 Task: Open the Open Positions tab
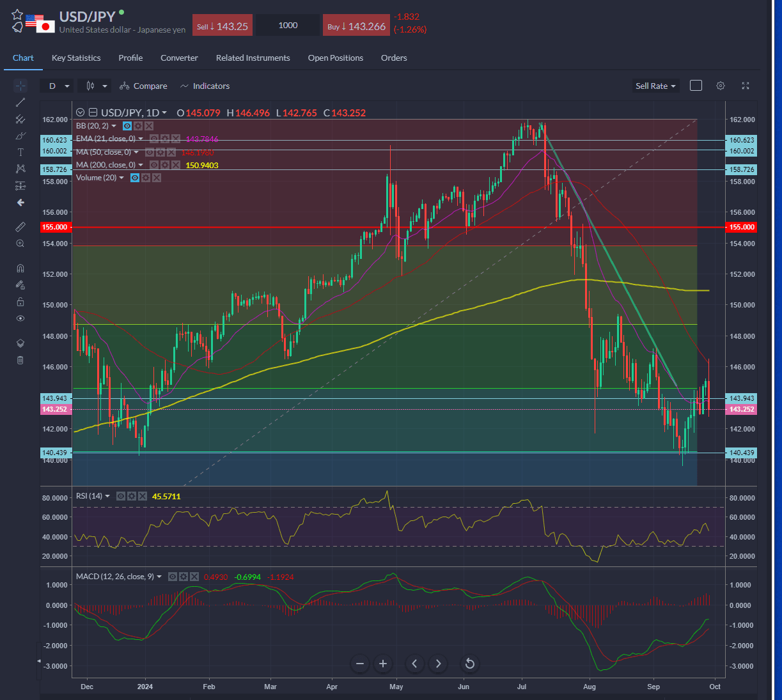(335, 58)
